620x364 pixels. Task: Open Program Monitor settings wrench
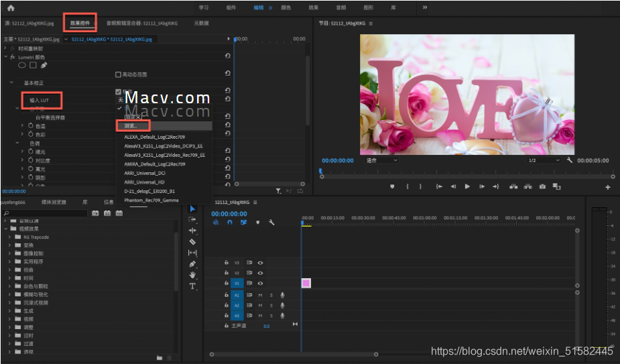(x=569, y=160)
